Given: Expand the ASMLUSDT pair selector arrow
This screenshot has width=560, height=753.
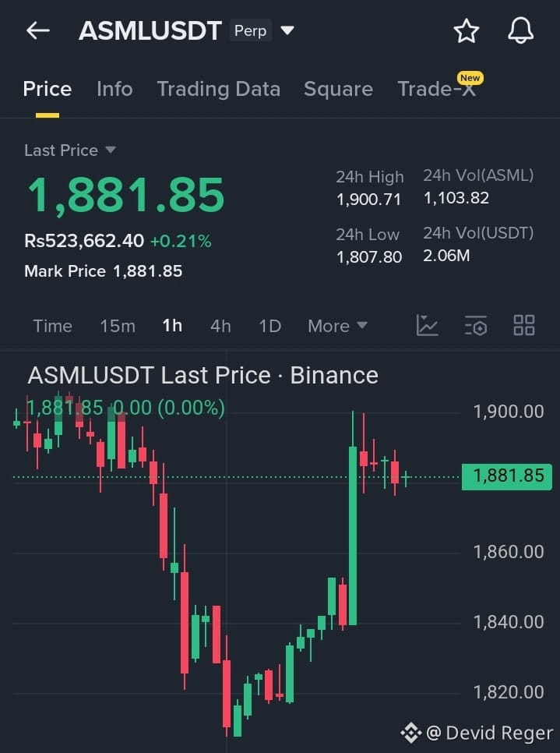Looking at the screenshot, I should pos(287,30).
